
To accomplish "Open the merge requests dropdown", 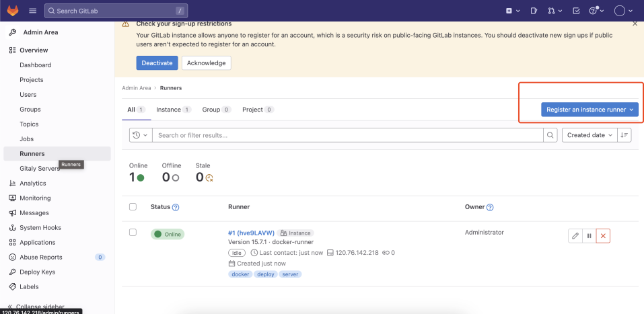I will pos(554,11).
